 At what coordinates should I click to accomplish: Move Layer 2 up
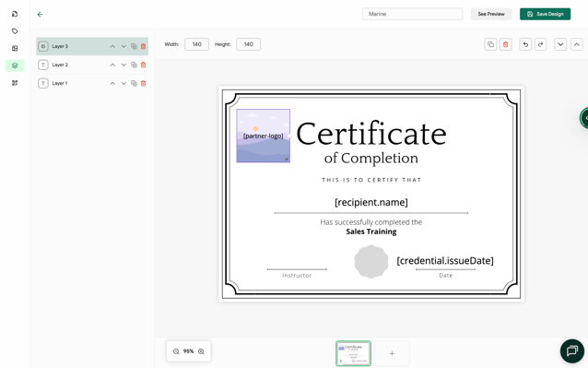coord(112,65)
